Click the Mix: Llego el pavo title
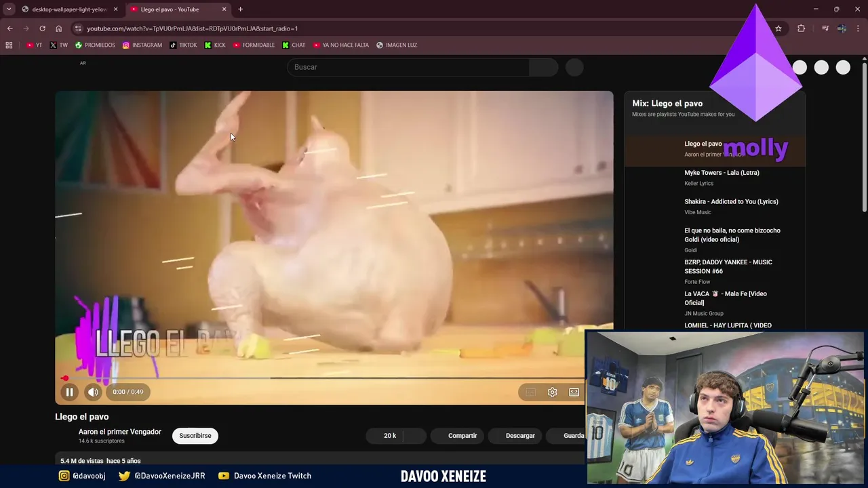Viewport: 868px width, 488px height. coord(667,104)
